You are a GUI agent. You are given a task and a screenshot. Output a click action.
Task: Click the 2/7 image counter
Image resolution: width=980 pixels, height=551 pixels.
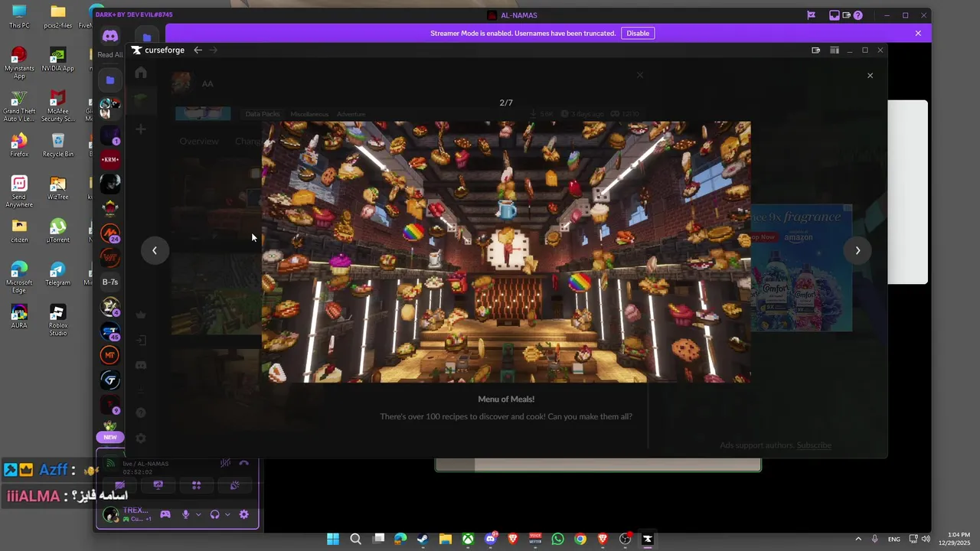506,103
